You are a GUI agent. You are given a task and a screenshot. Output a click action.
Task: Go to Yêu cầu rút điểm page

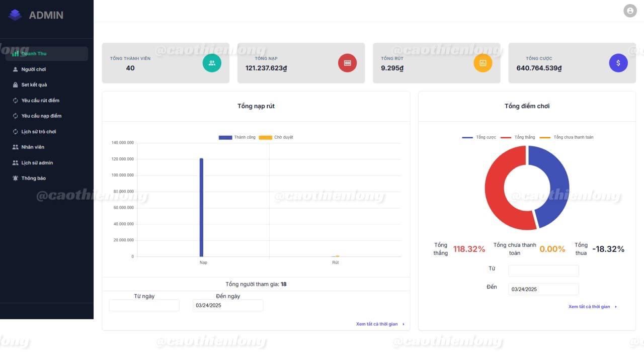[x=40, y=101]
